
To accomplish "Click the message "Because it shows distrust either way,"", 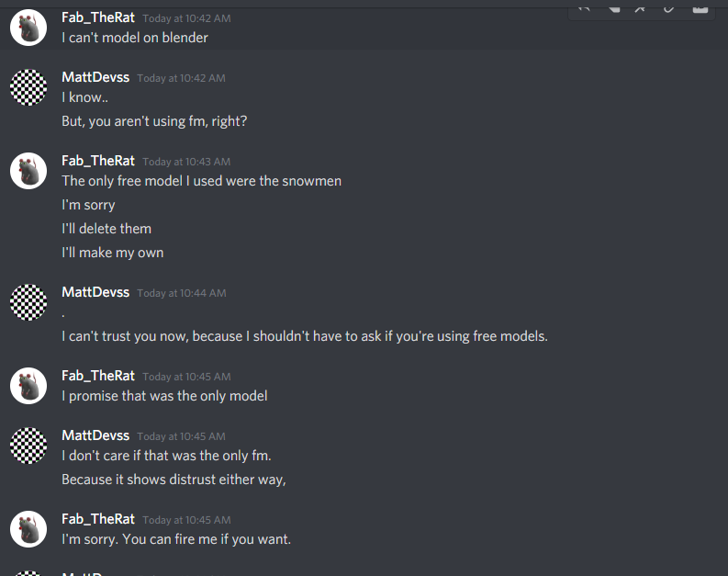I will point(174,480).
